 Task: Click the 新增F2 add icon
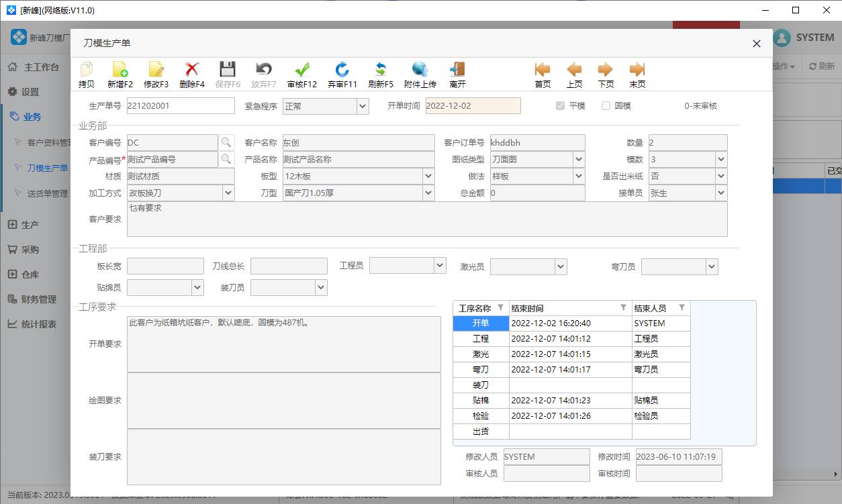pos(120,69)
